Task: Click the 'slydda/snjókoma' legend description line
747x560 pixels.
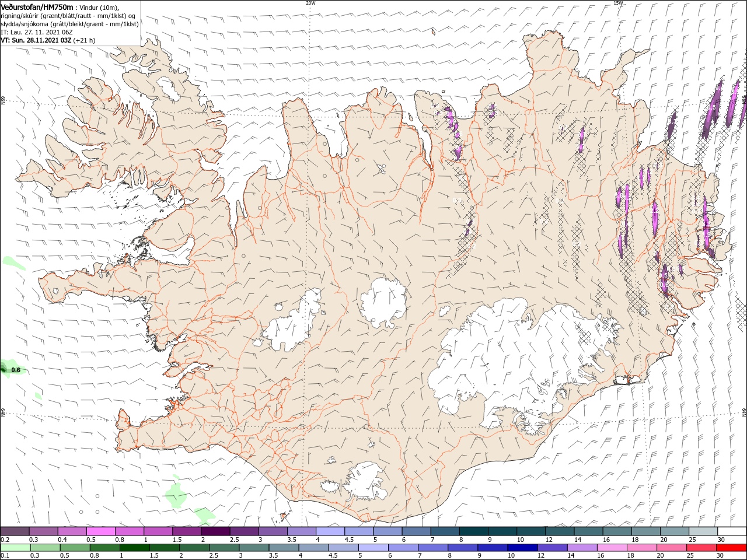Action: [69, 24]
